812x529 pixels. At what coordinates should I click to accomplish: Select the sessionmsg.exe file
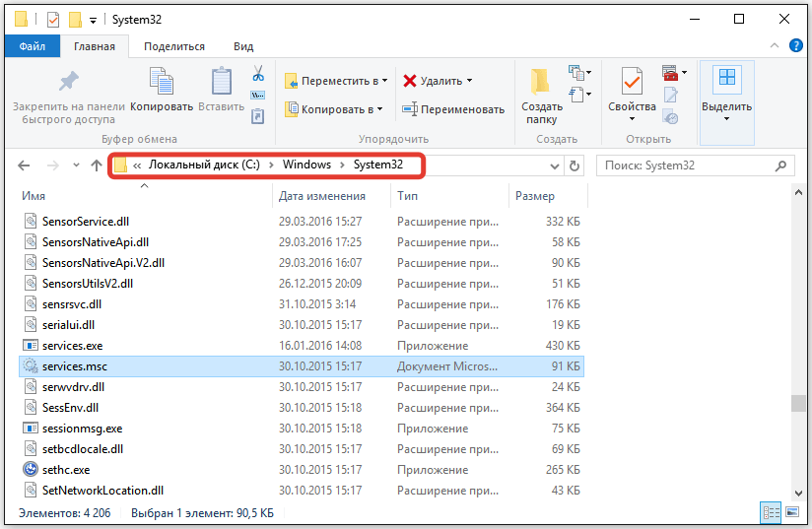pyautogui.click(x=302, y=429)
